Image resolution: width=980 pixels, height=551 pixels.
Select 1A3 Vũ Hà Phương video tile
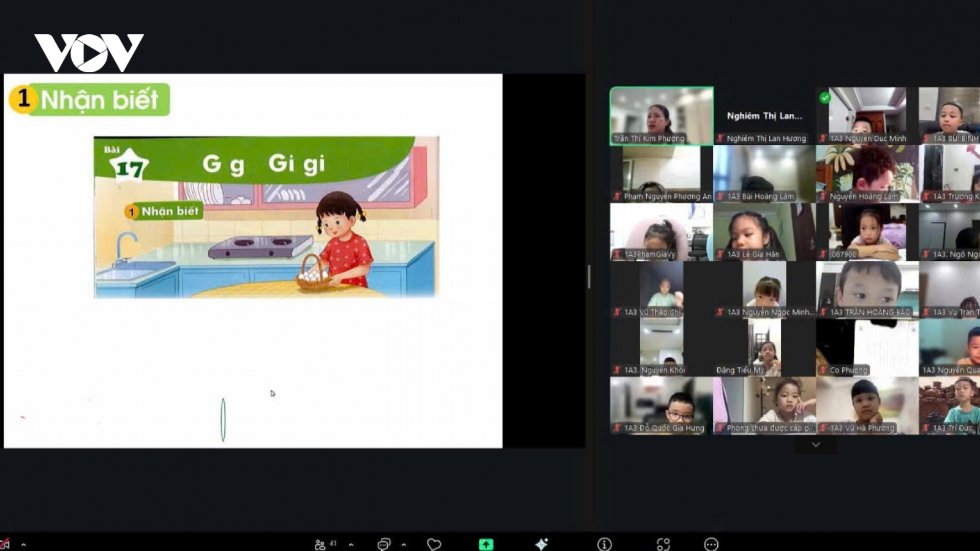click(x=867, y=406)
